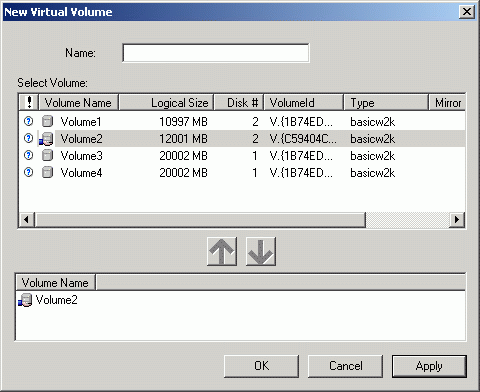The image size is (480, 392).
Task: Click the Volume2 disk icon in the lower list
Action: 25,300
